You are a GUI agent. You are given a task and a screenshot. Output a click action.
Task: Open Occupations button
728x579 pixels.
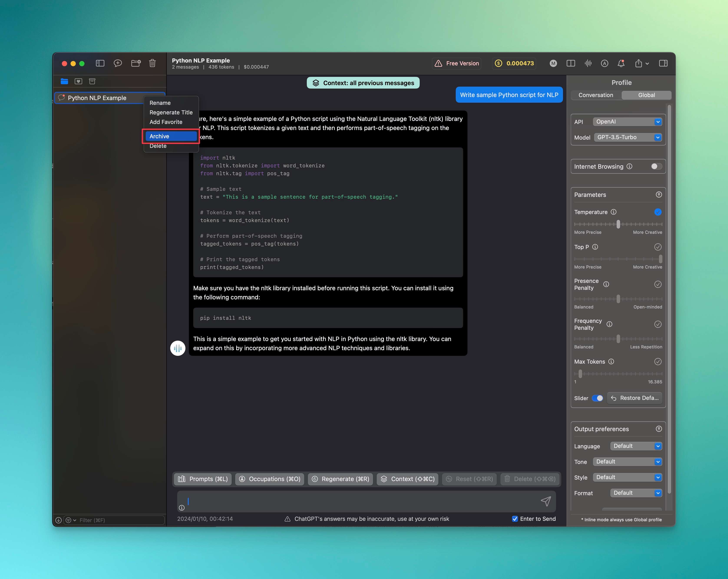pos(270,479)
